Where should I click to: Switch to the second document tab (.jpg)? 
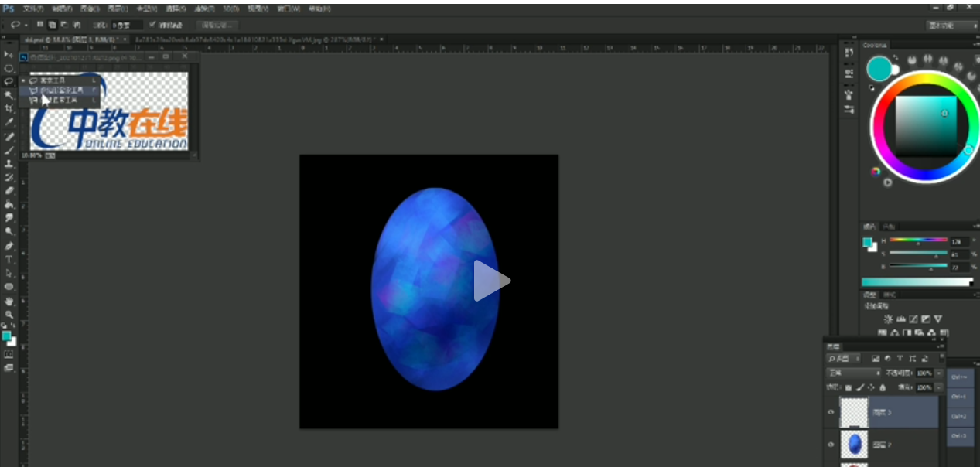click(259, 39)
